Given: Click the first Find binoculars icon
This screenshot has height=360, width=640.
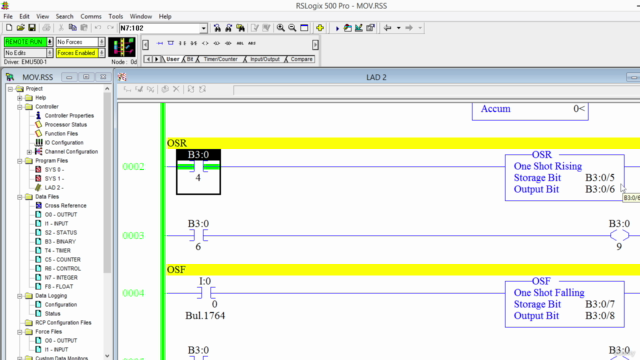Looking at the screenshot, I should point(217,28).
